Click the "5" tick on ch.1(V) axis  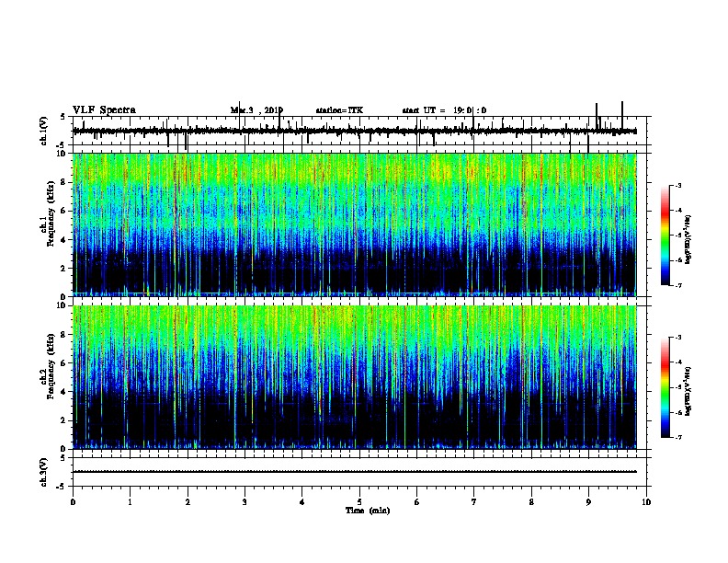(x=63, y=117)
